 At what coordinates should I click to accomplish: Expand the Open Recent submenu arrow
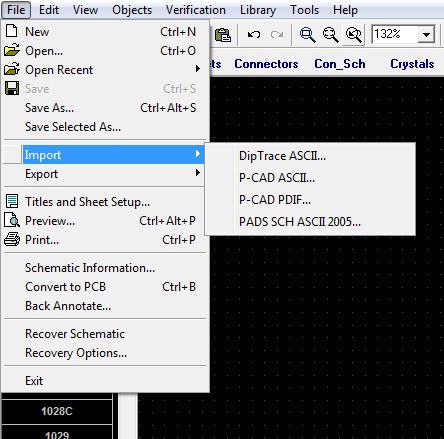[x=198, y=69]
